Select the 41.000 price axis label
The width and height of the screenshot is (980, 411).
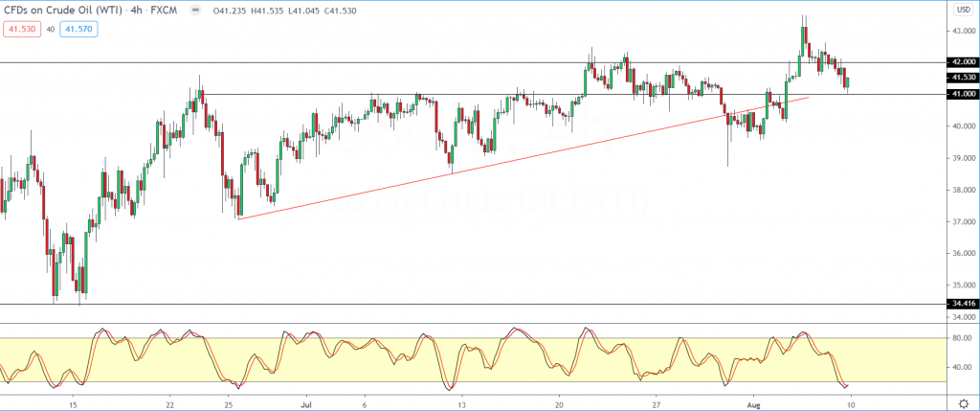point(963,94)
